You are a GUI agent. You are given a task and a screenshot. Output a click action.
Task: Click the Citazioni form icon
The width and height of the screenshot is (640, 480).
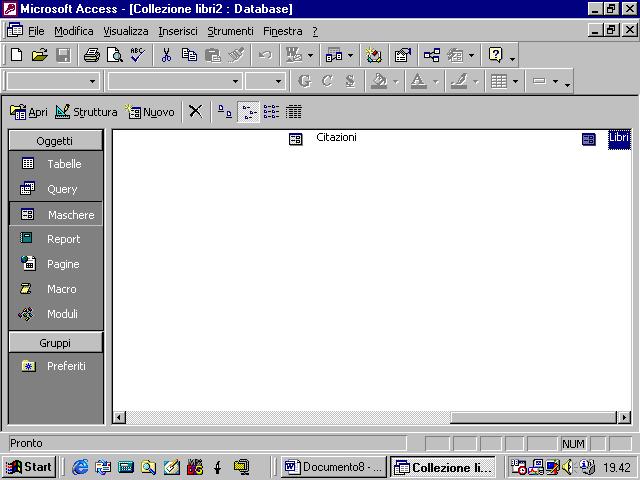coord(296,139)
